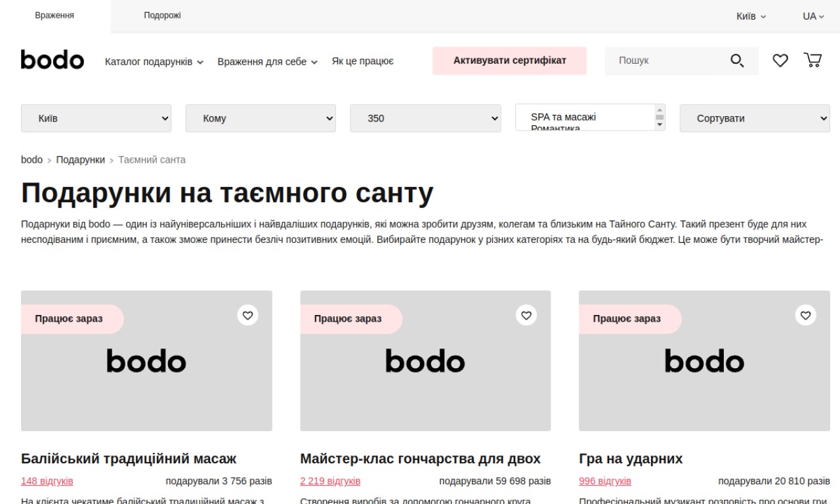Open the UA language selector
Screen dimensions: 840x504
point(813,16)
